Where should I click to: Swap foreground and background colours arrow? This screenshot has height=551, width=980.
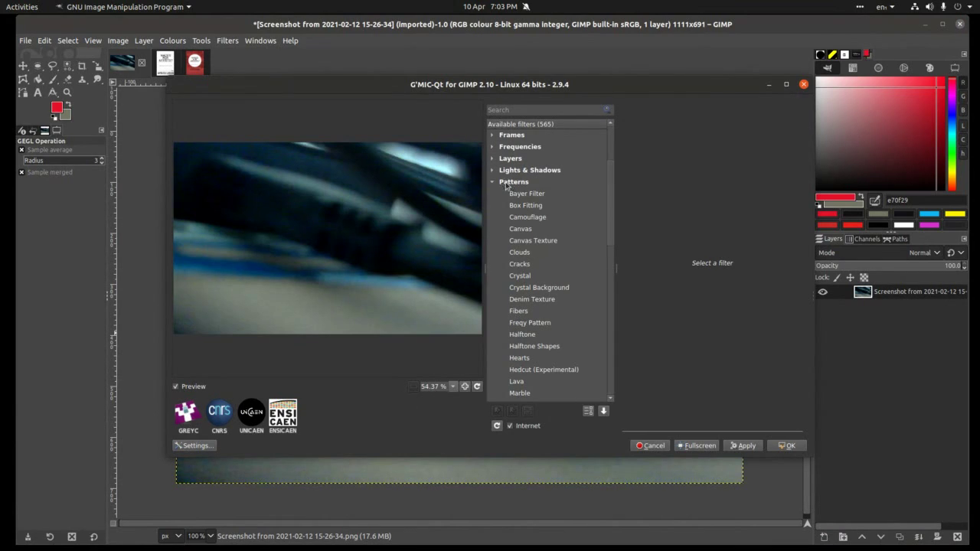click(68, 104)
